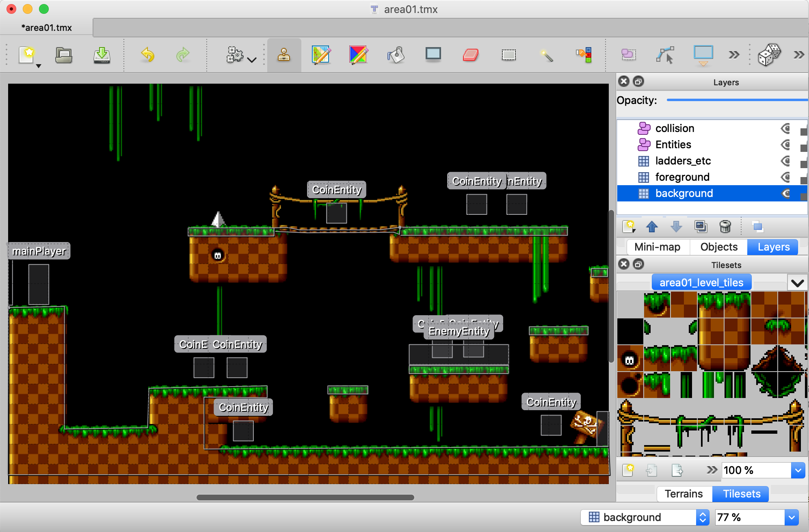809x532 pixels.
Task: Select the Shape Fill tool
Action: [433, 55]
